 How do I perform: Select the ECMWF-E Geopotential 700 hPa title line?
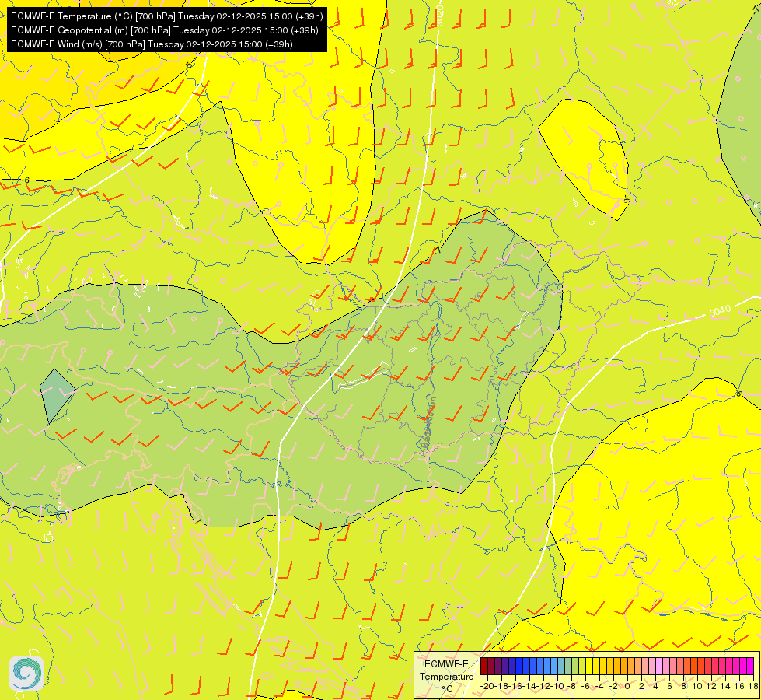(x=165, y=30)
